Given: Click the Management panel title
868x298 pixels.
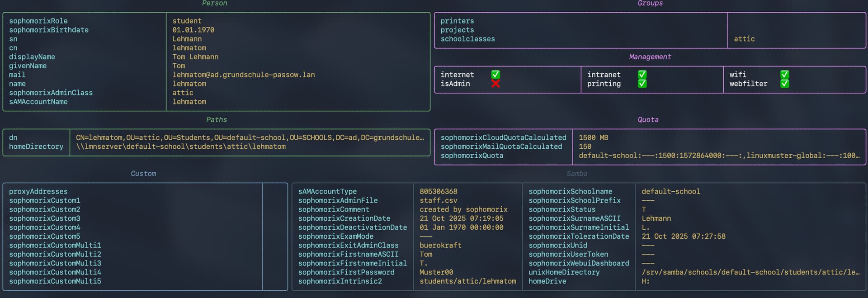Looking at the screenshot, I should click(x=650, y=57).
